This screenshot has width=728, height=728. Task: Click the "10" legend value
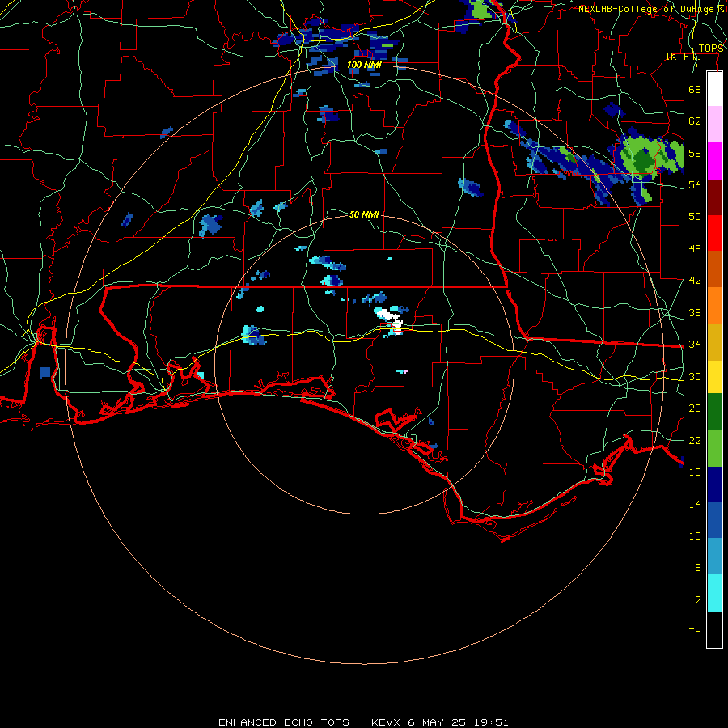(x=695, y=535)
